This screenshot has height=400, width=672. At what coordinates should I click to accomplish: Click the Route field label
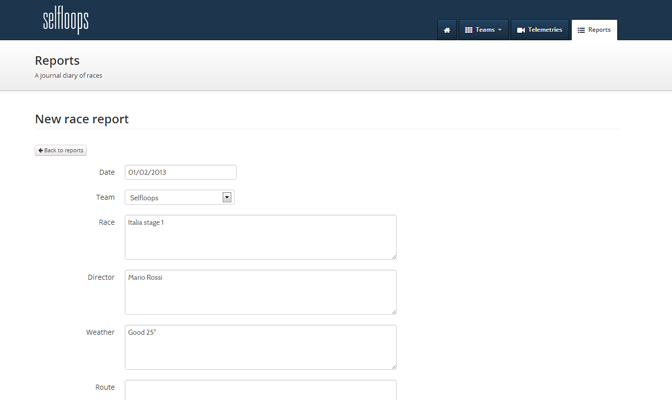pyautogui.click(x=105, y=387)
